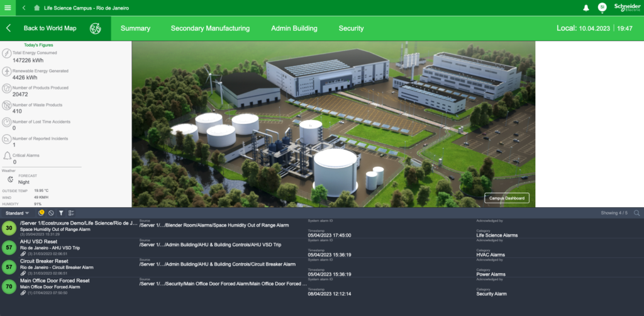Open the alarm filter funnel
This screenshot has width=644, height=316.
click(61, 213)
